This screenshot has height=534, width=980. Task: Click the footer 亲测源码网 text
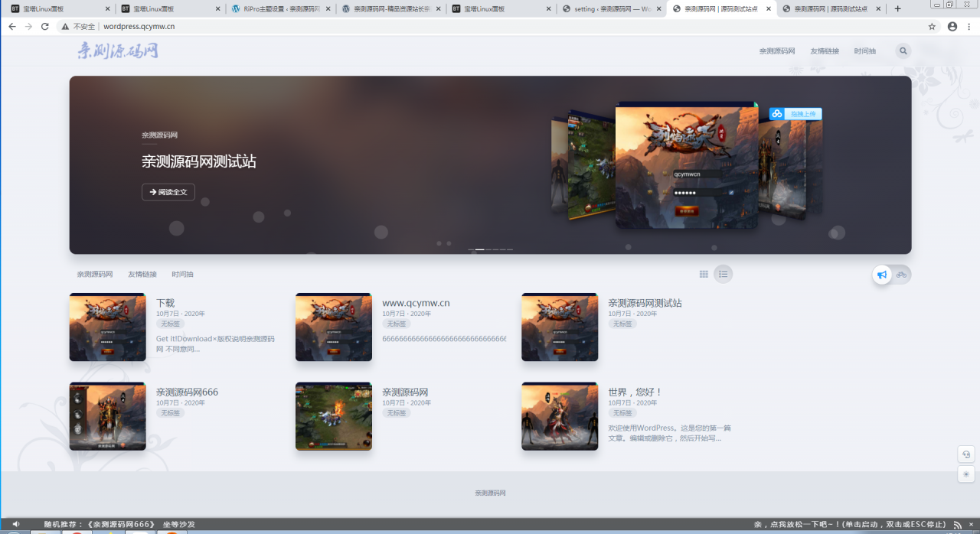click(x=490, y=493)
